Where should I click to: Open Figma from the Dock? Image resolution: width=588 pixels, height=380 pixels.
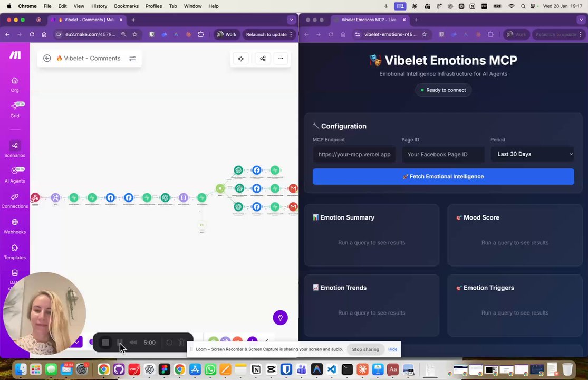(x=165, y=369)
